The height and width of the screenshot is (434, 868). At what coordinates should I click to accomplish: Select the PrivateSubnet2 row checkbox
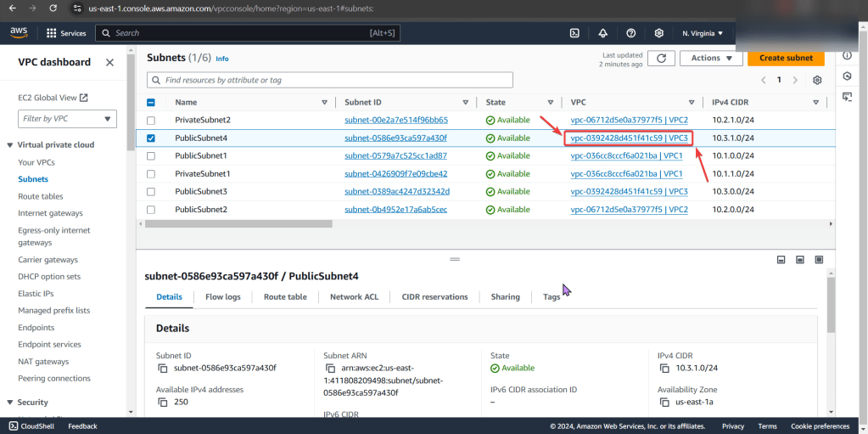pyautogui.click(x=151, y=120)
